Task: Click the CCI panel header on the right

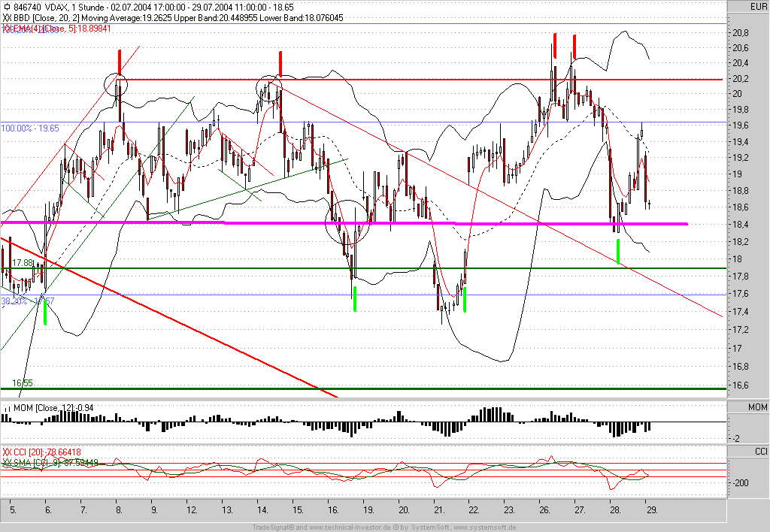Action: pos(747,451)
